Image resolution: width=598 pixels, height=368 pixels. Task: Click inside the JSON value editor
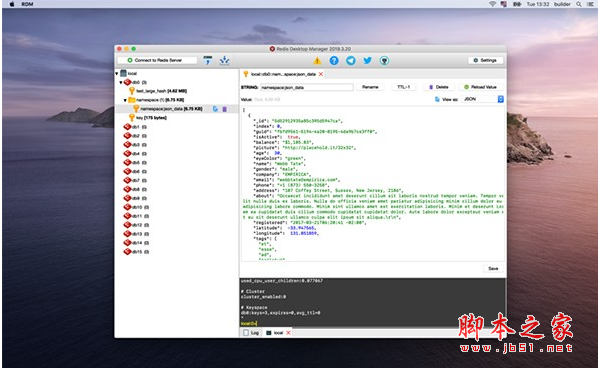point(373,183)
